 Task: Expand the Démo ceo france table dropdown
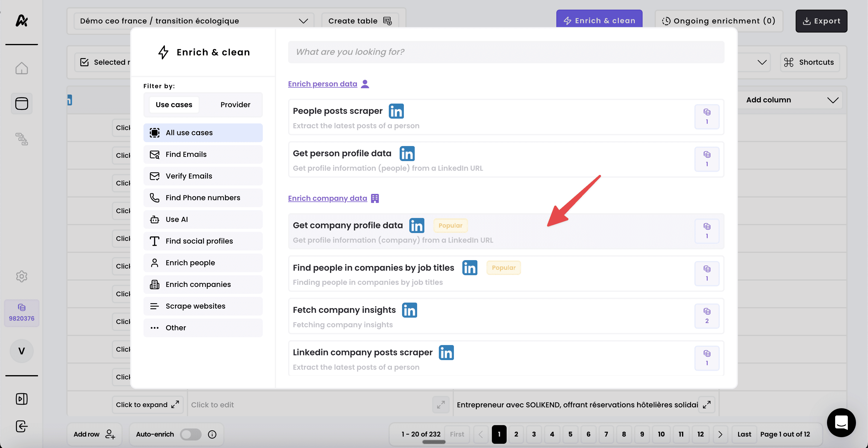303,21
